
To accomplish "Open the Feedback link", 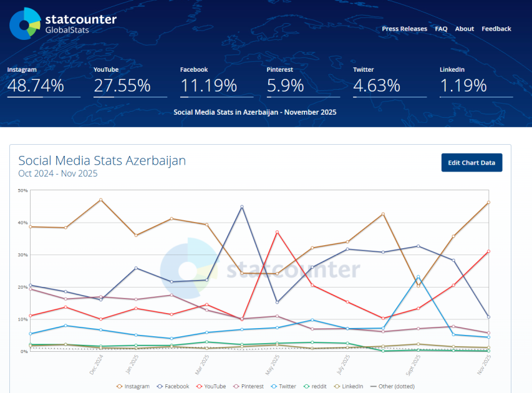I will [496, 29].
